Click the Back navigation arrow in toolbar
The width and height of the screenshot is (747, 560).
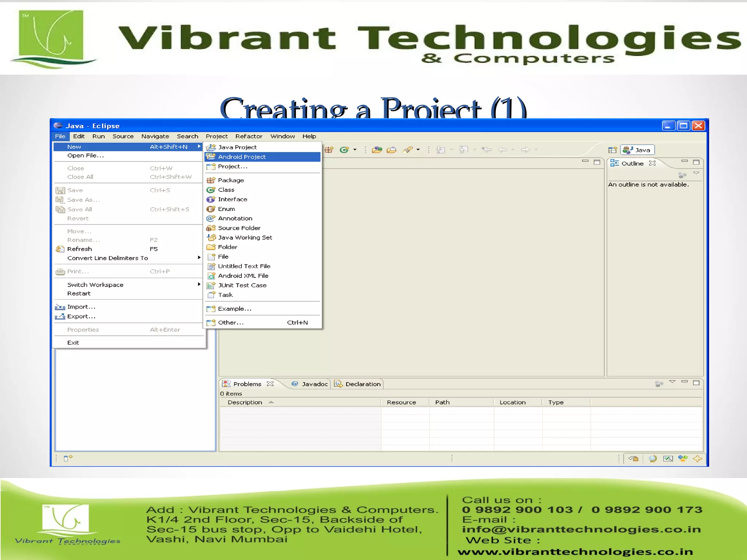pyautogui.click(x=502, y=150)
